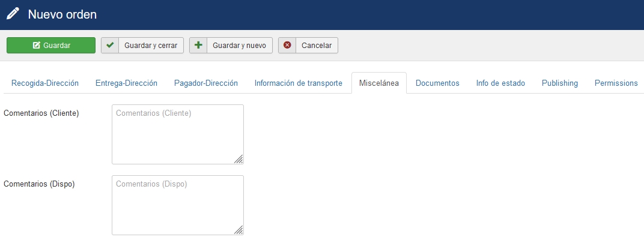Click the Cancelar text
This screenshot has width=644, height=243.
tap(316, 46)
